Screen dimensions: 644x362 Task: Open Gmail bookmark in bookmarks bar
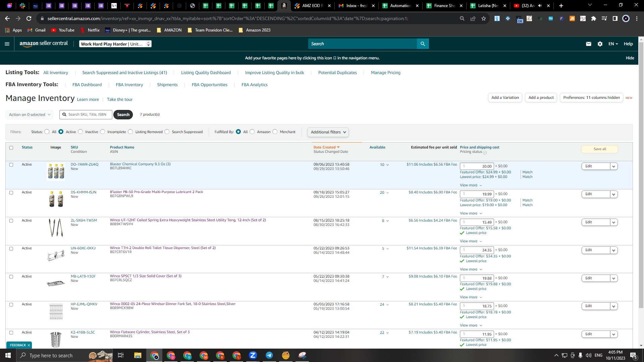click(x=36, y=30)
